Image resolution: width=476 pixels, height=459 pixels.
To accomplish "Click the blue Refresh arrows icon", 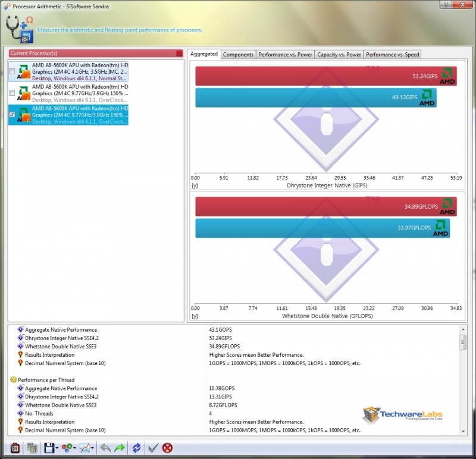I will [137, 448].
